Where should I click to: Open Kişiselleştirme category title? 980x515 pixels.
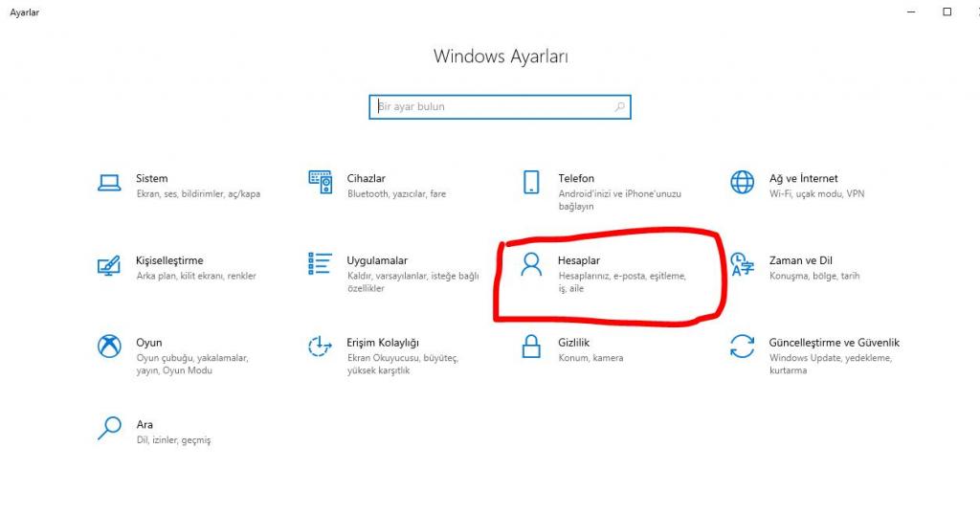pos(169,260)
